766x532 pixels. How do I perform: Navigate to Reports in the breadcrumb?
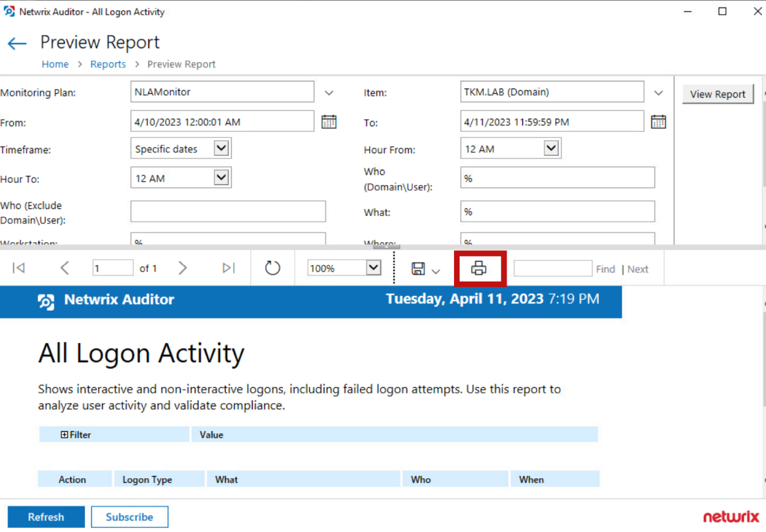108,63
